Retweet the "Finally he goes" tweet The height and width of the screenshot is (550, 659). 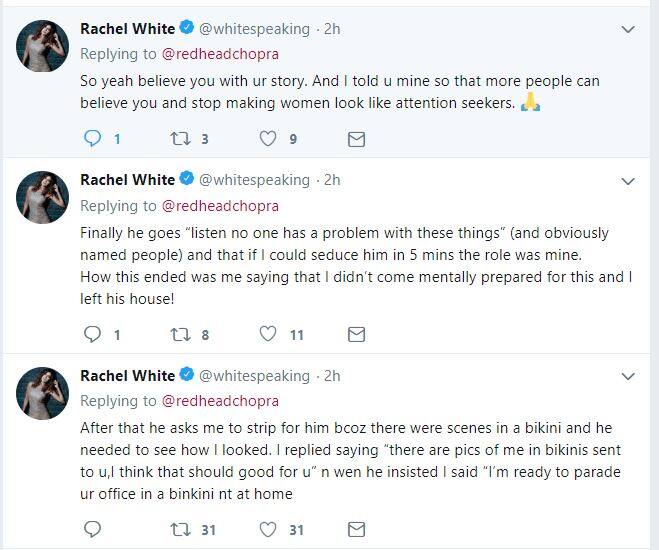[180, 334]
